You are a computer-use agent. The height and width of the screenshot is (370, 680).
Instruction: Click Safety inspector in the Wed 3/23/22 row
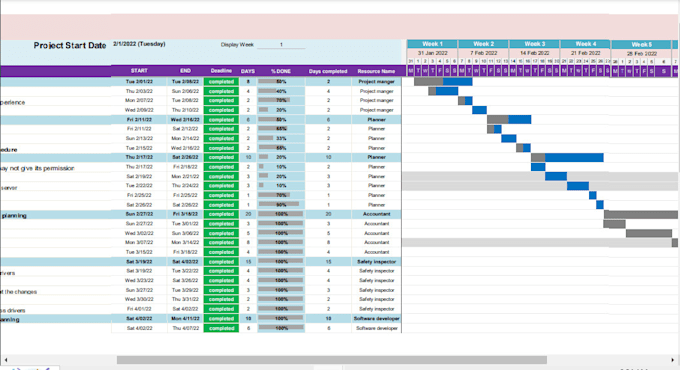pos(376,281)
